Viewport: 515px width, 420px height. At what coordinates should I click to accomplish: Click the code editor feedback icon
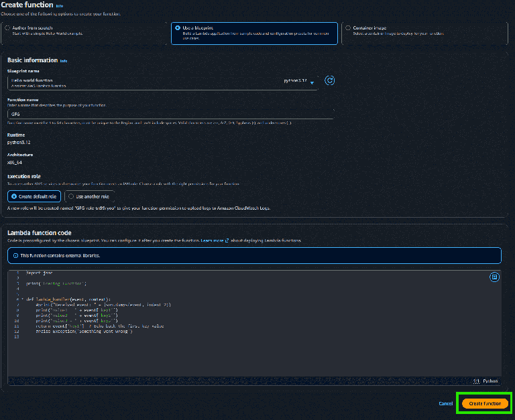pos(494,277)
